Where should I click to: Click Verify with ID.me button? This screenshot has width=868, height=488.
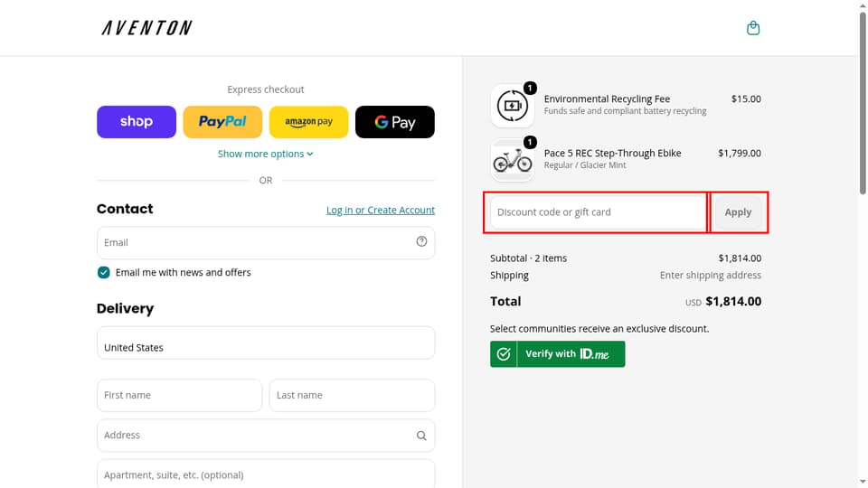(x=558, y=354)
